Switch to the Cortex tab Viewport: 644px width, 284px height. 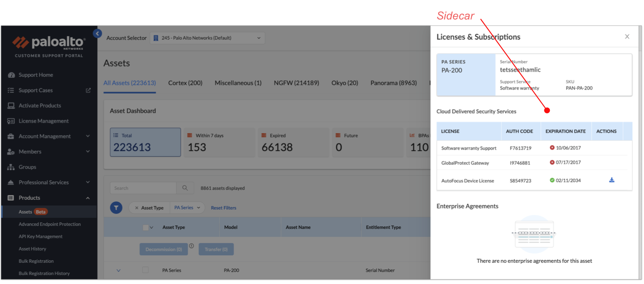pos(185,83)
